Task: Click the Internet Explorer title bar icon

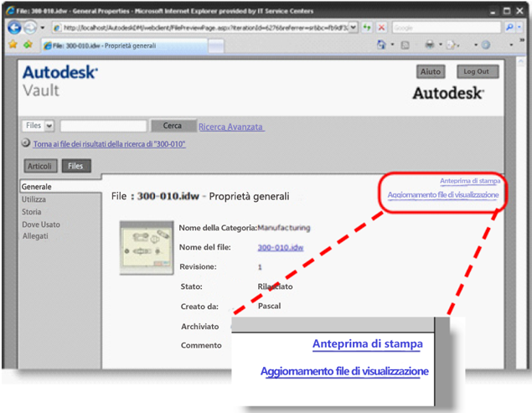Action: click(x=10, y=11)
